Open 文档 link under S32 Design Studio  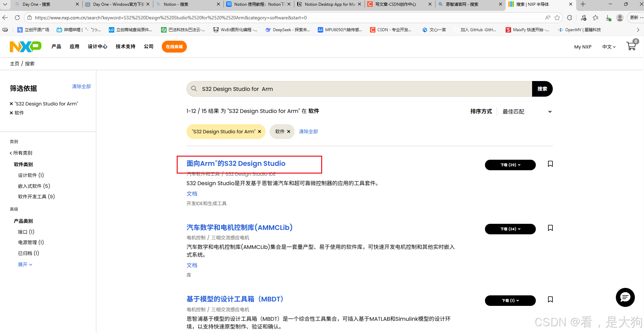192,194
